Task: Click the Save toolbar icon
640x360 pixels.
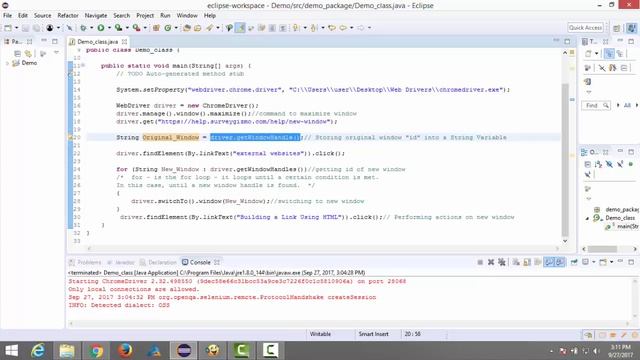Action: tap(25, 28)
